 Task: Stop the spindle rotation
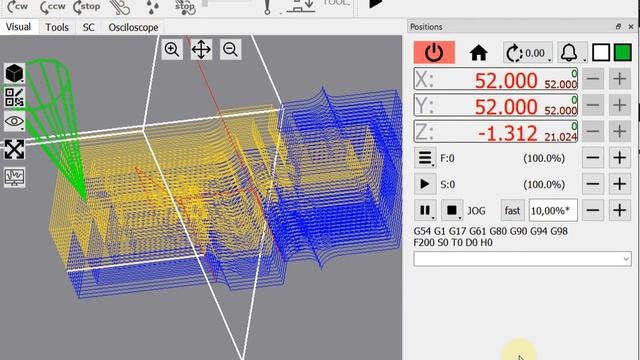coord(86,7)
